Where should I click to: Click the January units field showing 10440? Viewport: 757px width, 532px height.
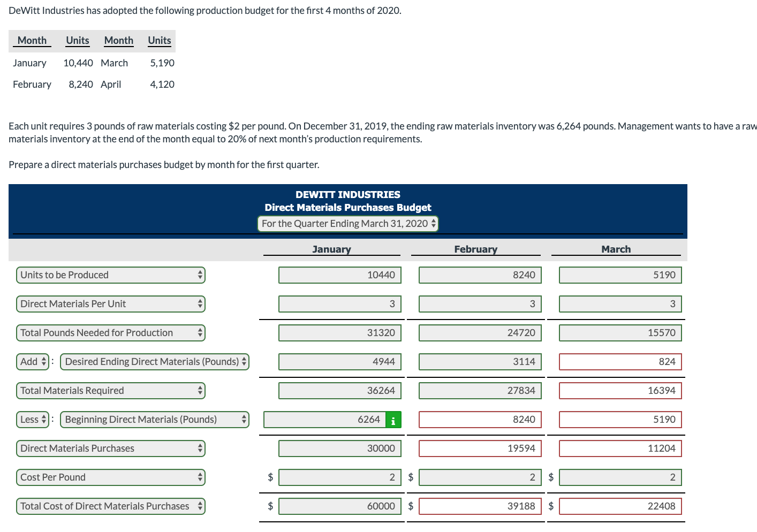pos(340,275)
